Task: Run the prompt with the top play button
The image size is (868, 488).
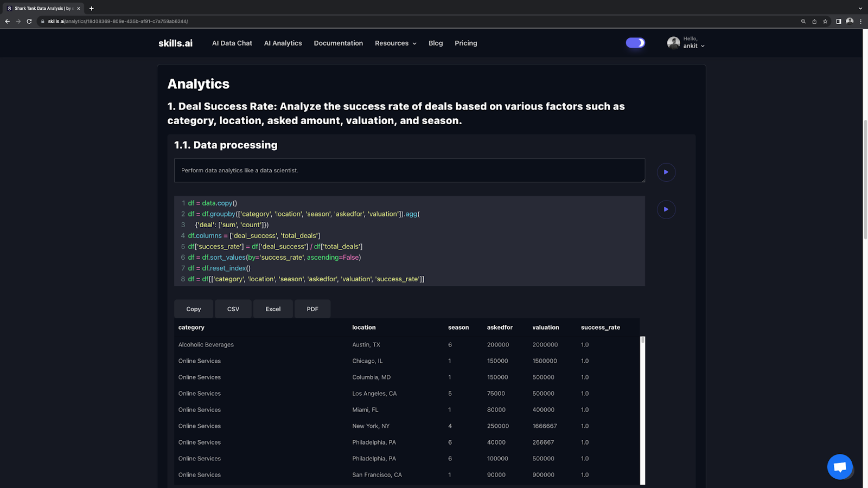Action: coord(666,172)
